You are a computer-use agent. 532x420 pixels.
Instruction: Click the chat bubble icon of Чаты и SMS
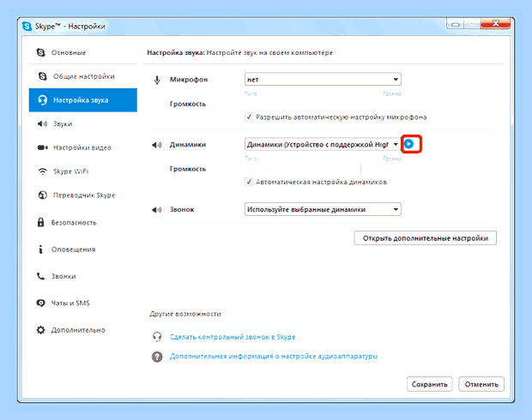pyautogui.click(x=40, y=303)
